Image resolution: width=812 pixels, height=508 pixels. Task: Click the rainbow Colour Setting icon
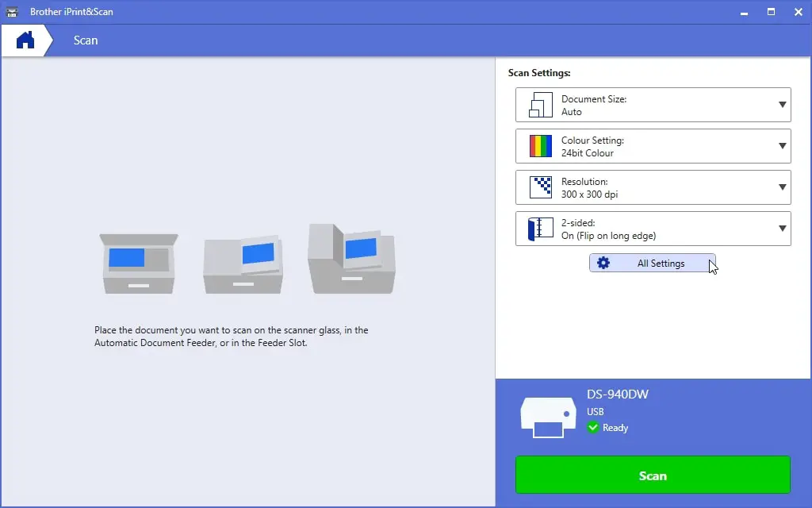[x=541, y=146]
